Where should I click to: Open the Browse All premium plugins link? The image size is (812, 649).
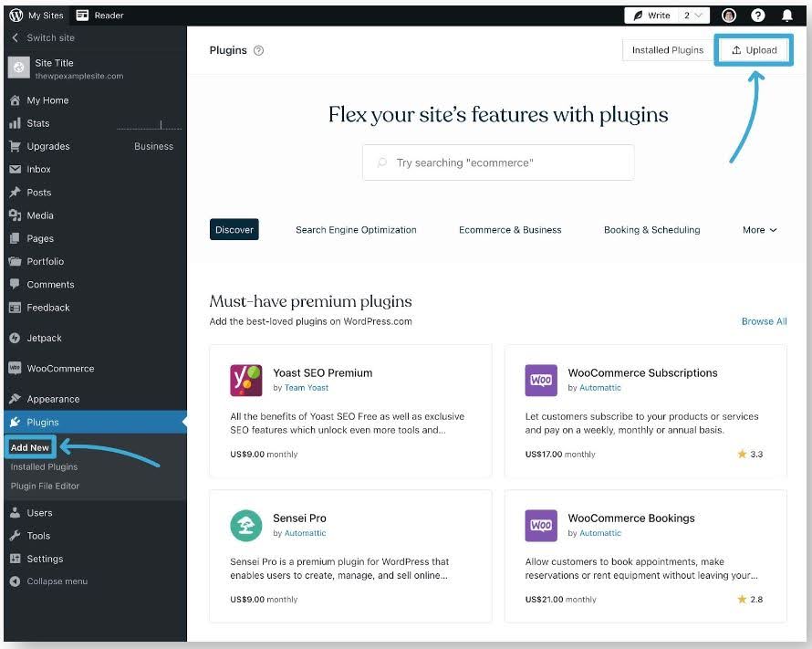[765, 321]
